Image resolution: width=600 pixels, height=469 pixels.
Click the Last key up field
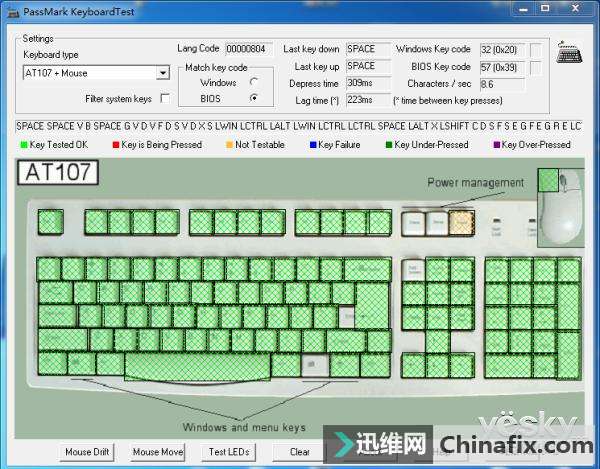click(368, 66)
